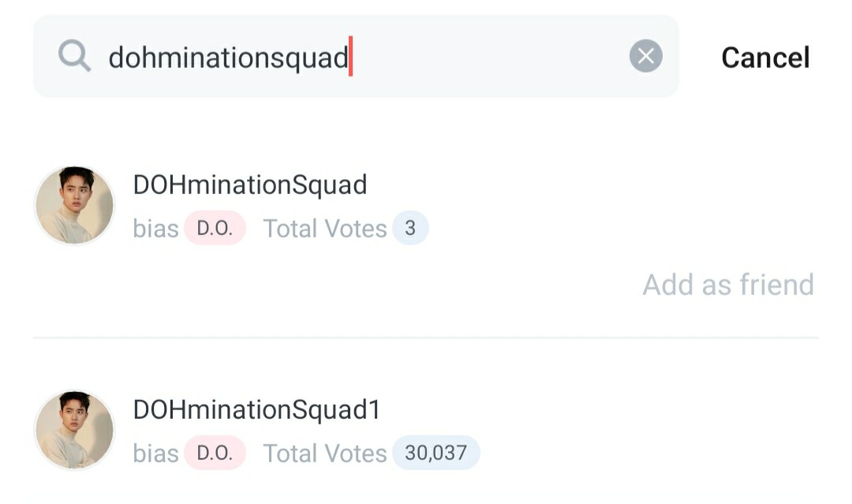Click the Total Votes label for DOHminationSquad1

[x=325, y=454]
